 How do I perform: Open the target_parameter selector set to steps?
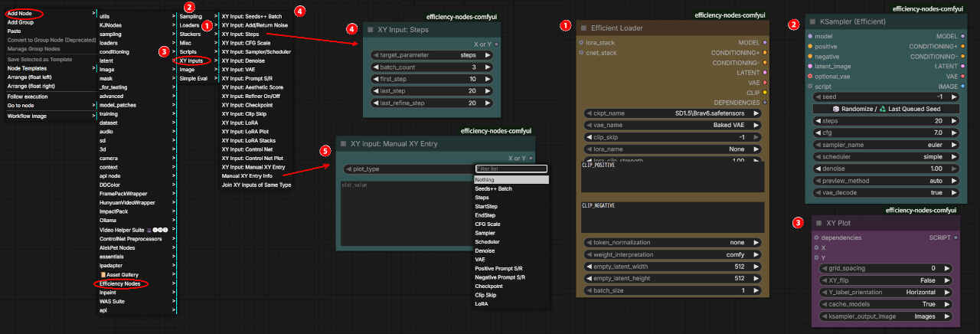point(431,55)
